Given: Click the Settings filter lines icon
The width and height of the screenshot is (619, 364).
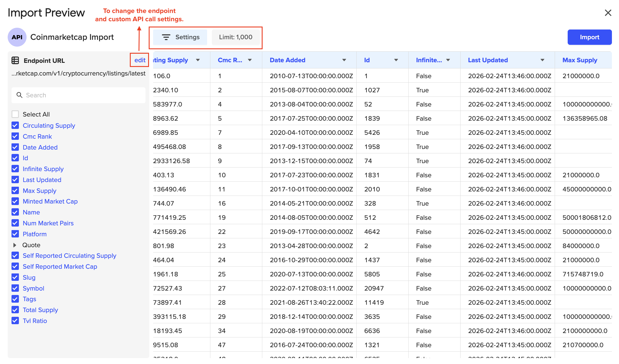Looking at the screenshot, I should [166, 37].
